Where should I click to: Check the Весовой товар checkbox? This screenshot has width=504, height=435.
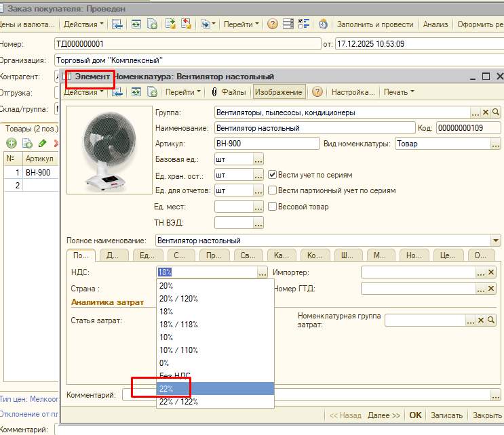(273, 207)
